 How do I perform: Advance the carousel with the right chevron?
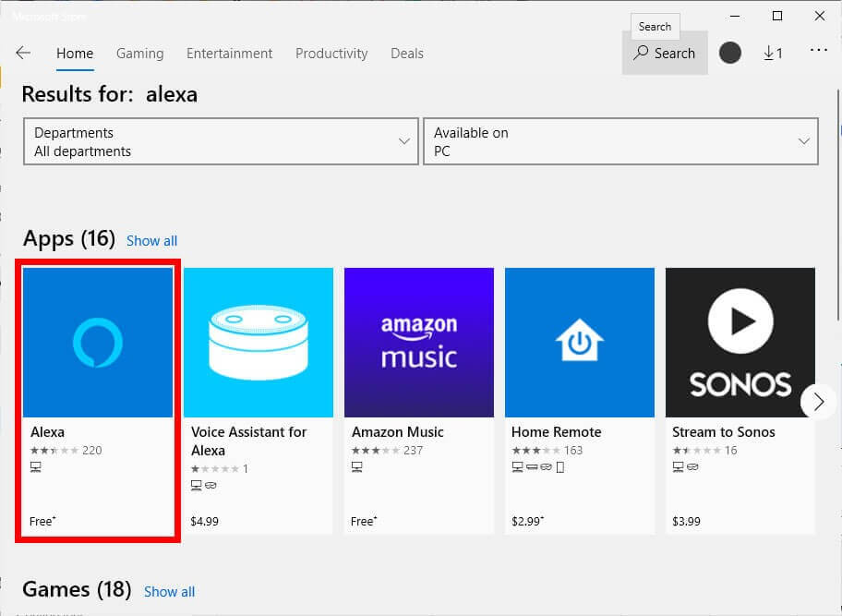pos(817,402)
